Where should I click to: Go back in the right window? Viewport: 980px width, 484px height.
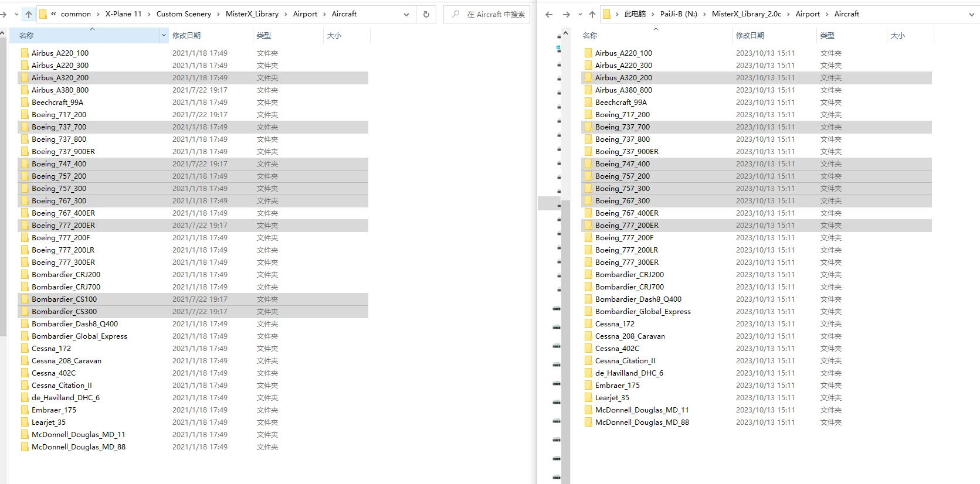click(549, 14)
